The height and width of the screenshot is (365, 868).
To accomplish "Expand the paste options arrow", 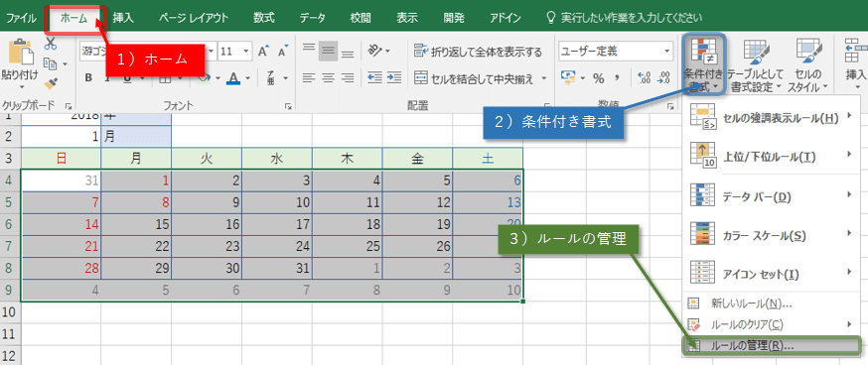I will point(21,87).
